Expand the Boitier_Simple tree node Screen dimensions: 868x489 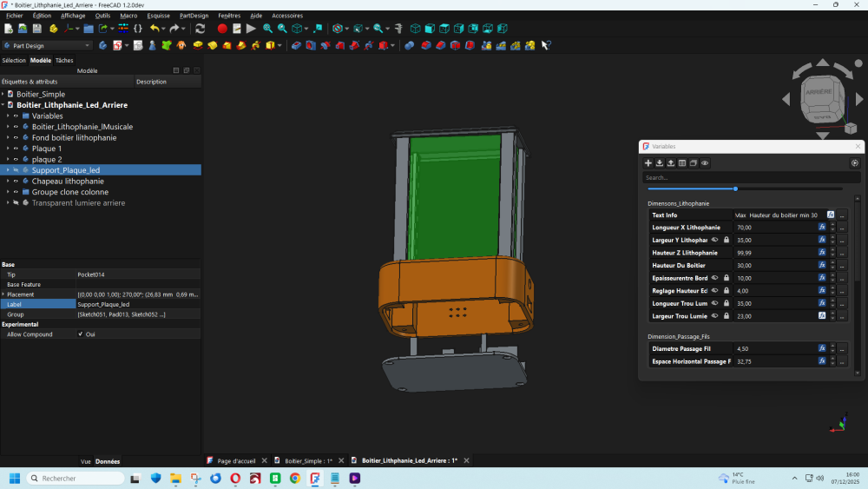[x=3, y=94]
